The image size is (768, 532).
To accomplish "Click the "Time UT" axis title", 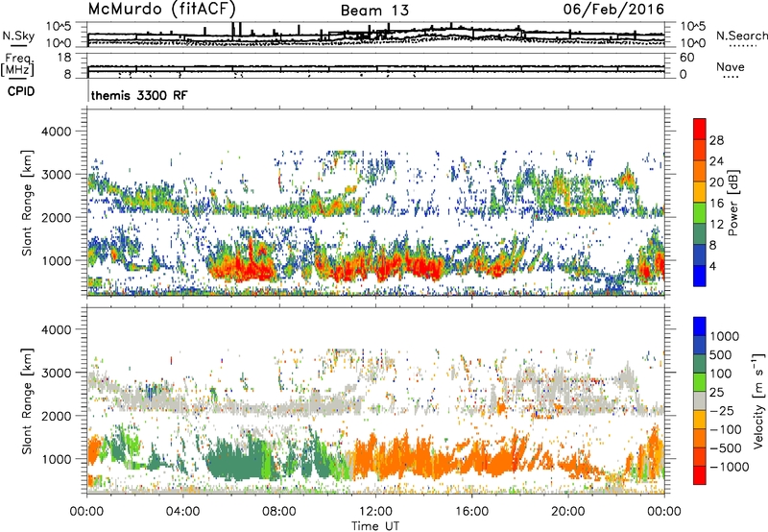I will pyautogui.click(x=375, y=525).
